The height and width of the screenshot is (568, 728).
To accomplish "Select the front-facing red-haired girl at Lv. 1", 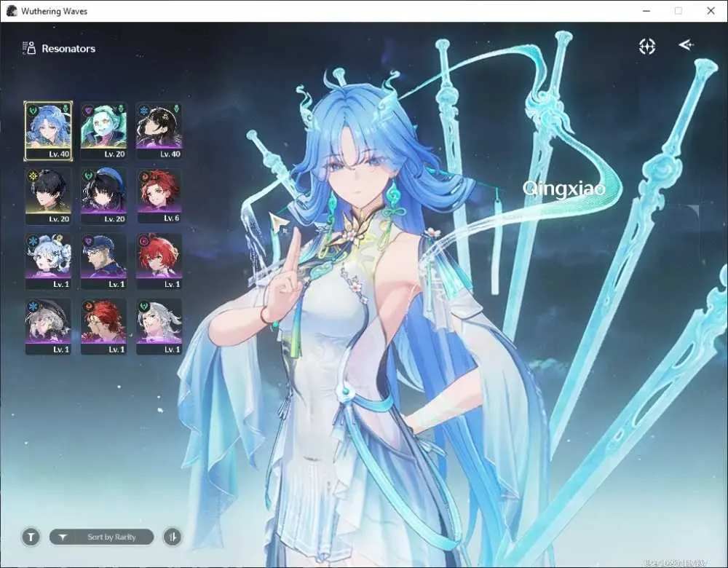I will (x=159, y=261).
